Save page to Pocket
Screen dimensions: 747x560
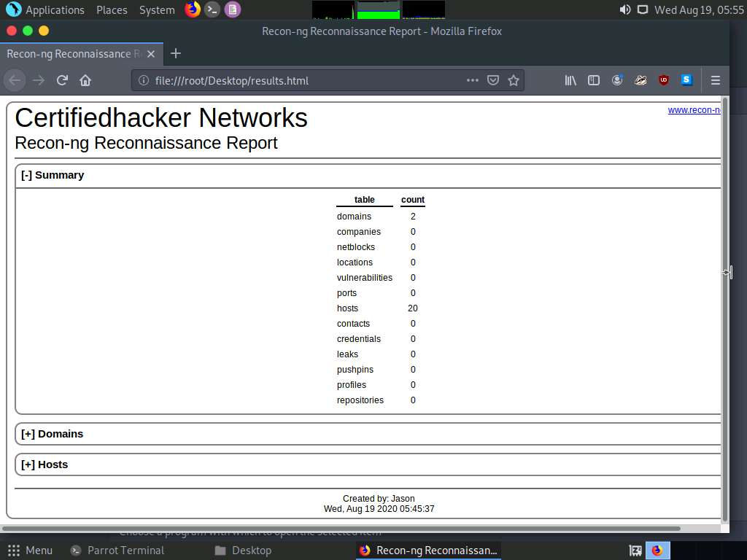(493, 80)
